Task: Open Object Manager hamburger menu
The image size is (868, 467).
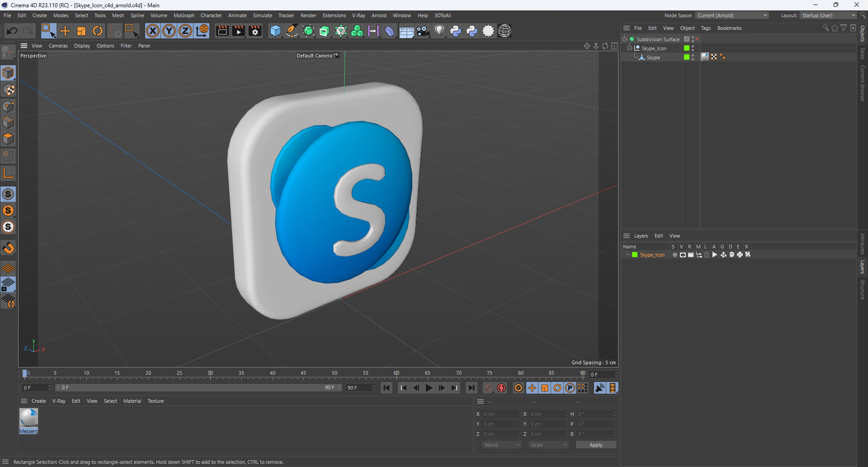Action: pyautogui.click(x=627, y=28)
